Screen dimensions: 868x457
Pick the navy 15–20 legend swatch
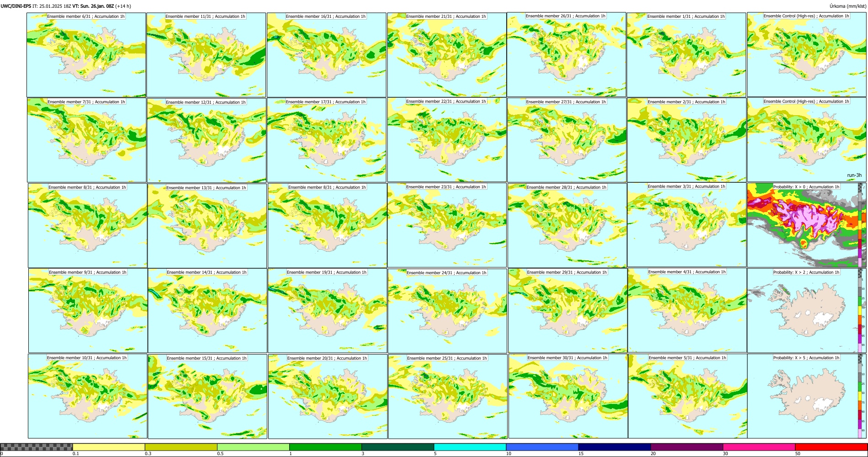click(x=614, y=447)
